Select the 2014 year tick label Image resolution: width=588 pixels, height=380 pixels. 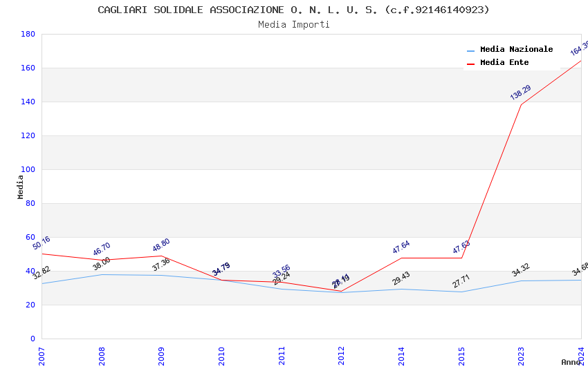401,356
